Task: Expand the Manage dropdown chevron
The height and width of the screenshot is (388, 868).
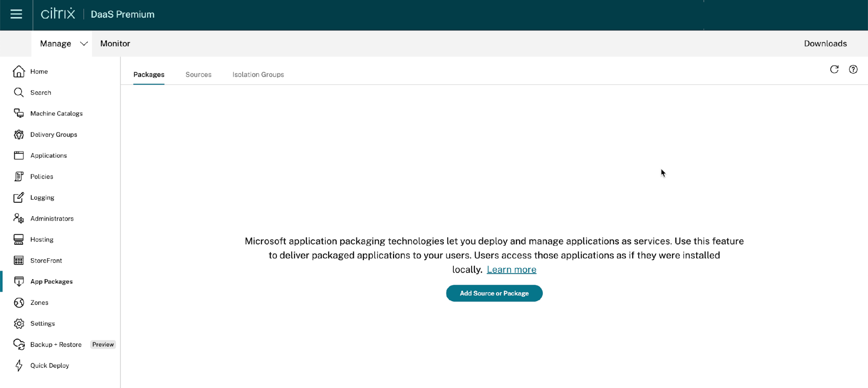Action: [84, 43]
